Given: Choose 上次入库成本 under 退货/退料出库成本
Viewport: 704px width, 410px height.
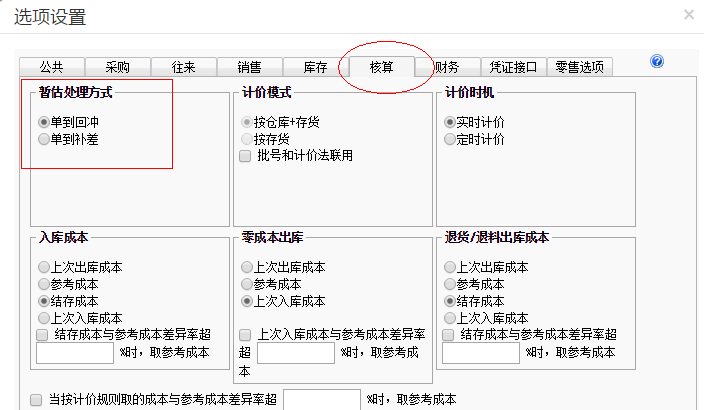Looking at the screenshot, I should [x=450, y=318].
